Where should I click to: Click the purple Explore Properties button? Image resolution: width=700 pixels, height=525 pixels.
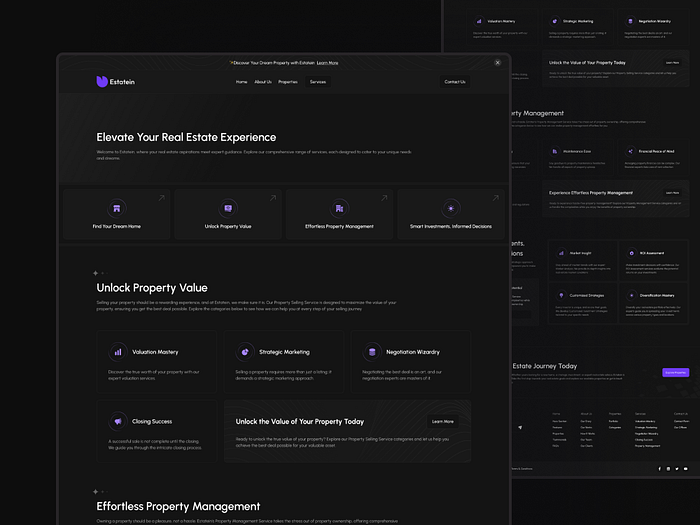pyautogui.click(x=675, y=372)
